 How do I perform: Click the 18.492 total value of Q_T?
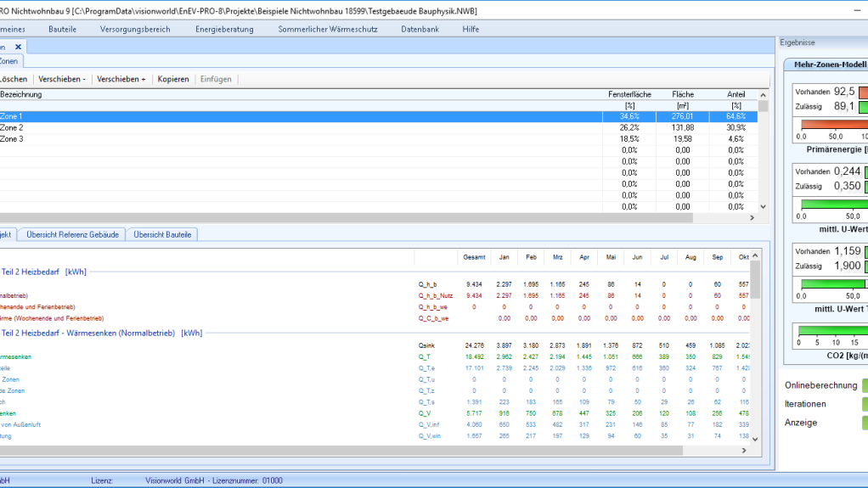pyautogui.click(x=474, y=356)
